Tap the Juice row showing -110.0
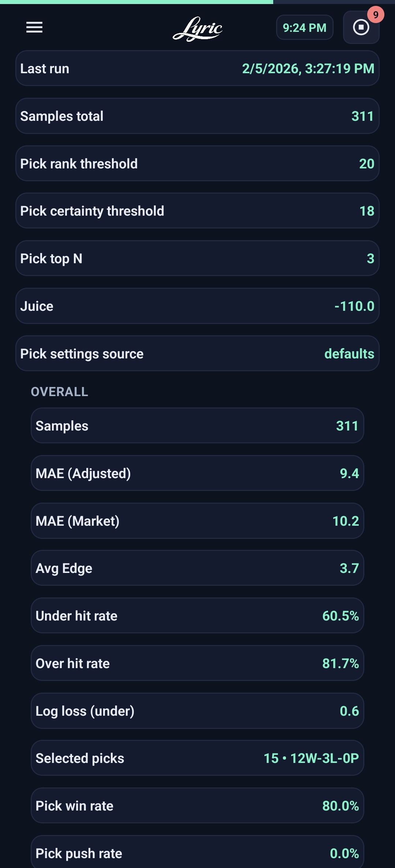The height and width of the screenshot is (868, 395). [197, 306]
